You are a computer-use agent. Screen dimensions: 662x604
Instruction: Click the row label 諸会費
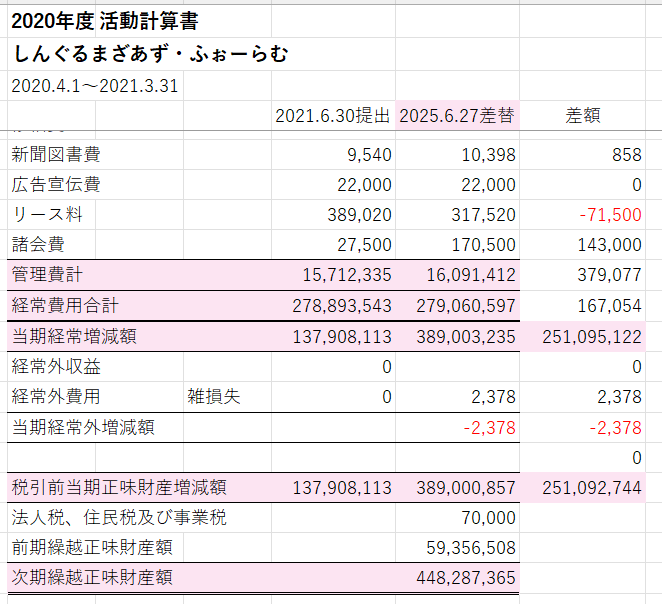(x=38, y=244)
